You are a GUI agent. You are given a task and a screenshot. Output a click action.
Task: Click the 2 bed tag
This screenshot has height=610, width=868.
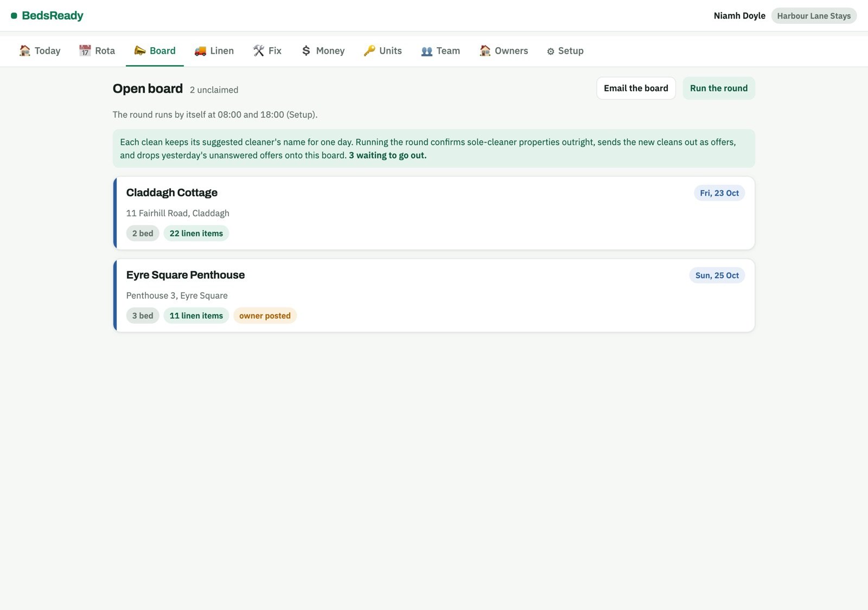pyautogui.click(x=143, y=233)
